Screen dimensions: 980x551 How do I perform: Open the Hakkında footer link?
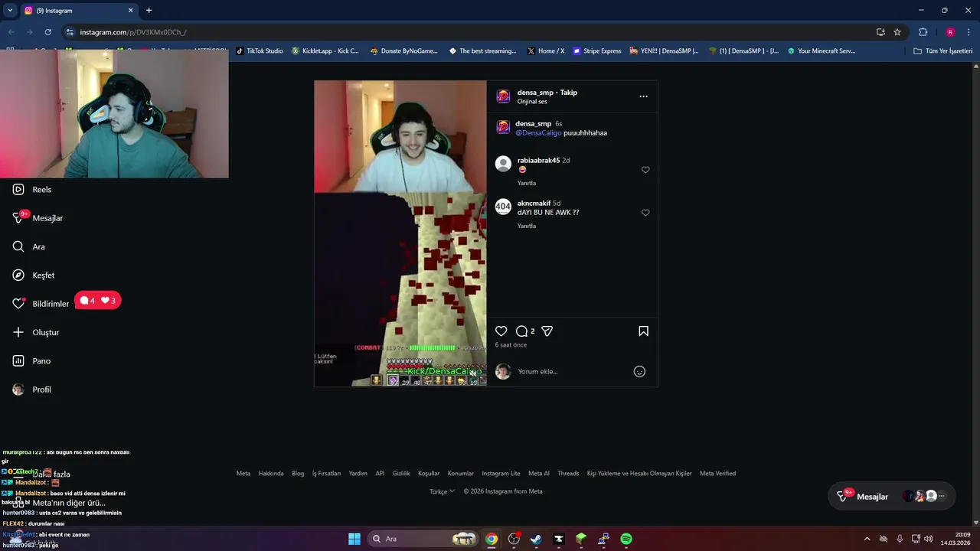271,474
